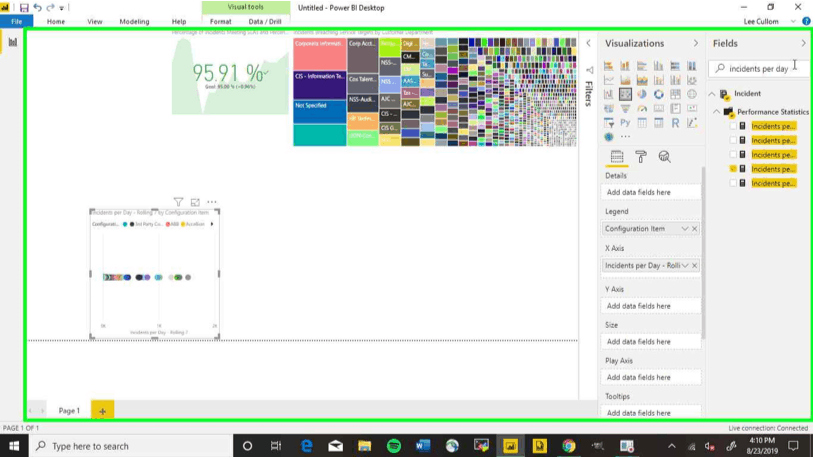Switch visual to Pie chart
This screenshot has height=459, width=815.
click(x=642, y=94)
